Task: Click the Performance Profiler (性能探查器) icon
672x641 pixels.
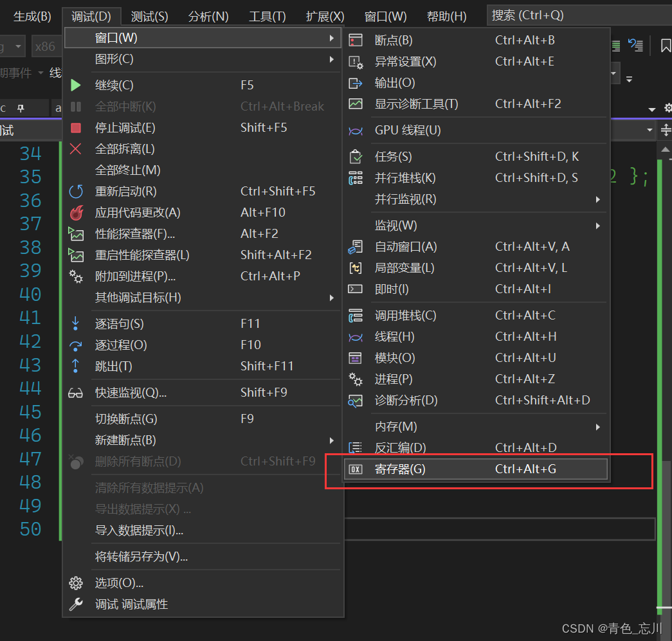Action: coord(76,234)
